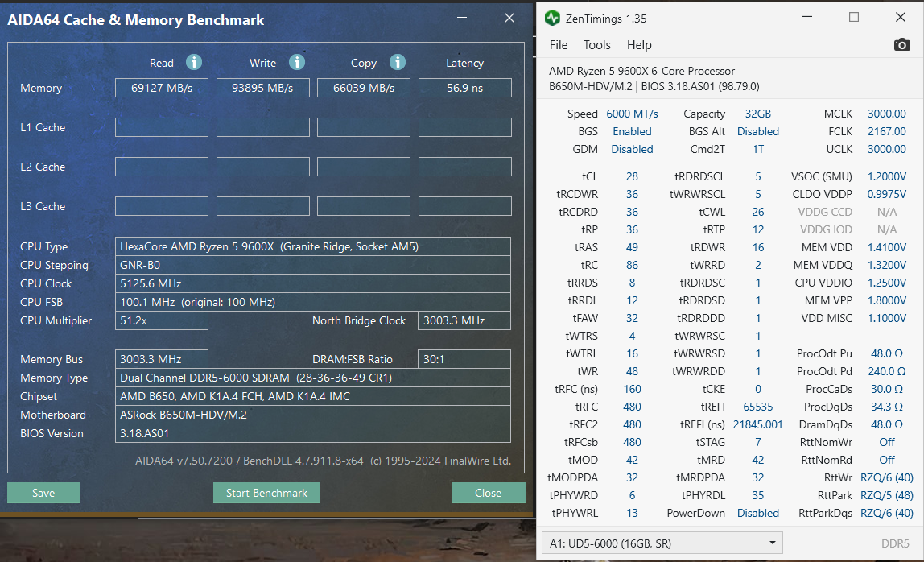
Task: Click the Memory Bus value 3003.3 MHz
Action: [162, 359]
